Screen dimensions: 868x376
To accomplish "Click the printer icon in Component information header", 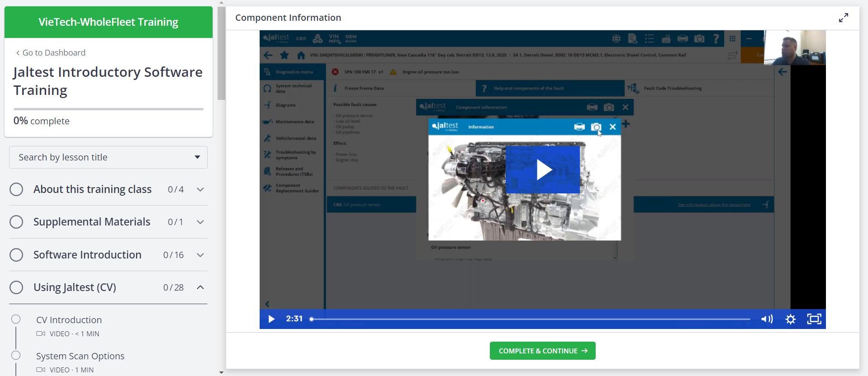I will 592,107.
